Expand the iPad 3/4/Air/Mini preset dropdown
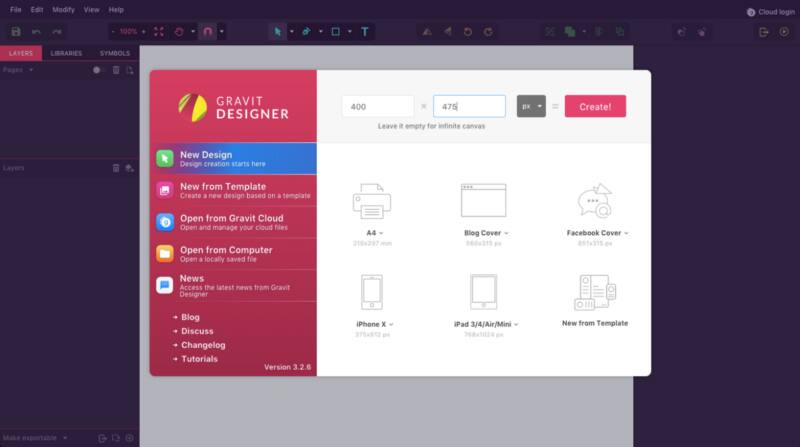The width and height of the screenshot is (800, 447). [x=516, y=325]
